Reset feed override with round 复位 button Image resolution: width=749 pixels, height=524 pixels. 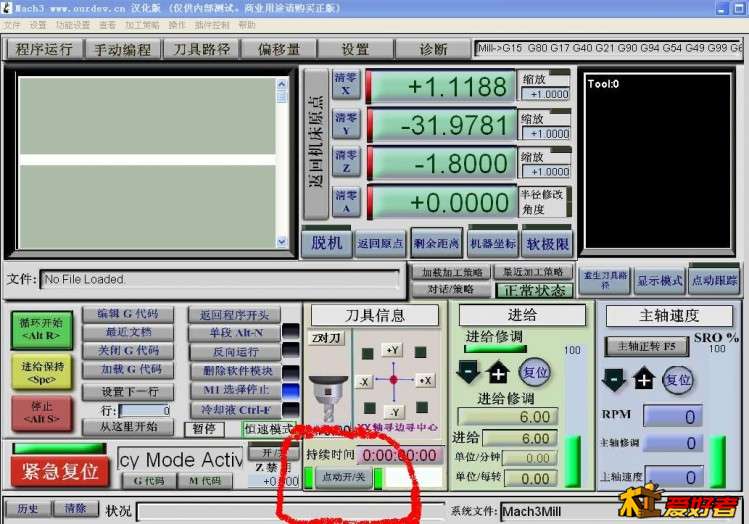tap(535, 373)
